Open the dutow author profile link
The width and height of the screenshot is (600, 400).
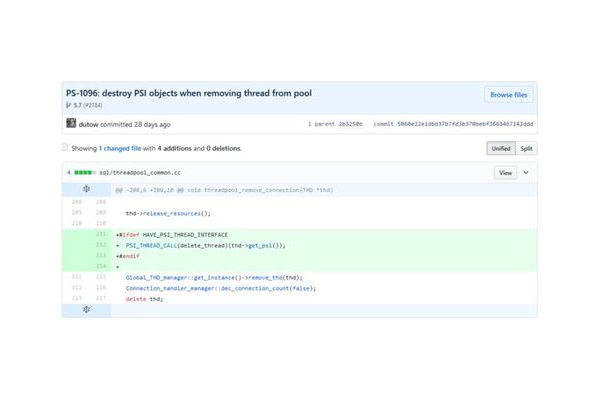(90, 125)
